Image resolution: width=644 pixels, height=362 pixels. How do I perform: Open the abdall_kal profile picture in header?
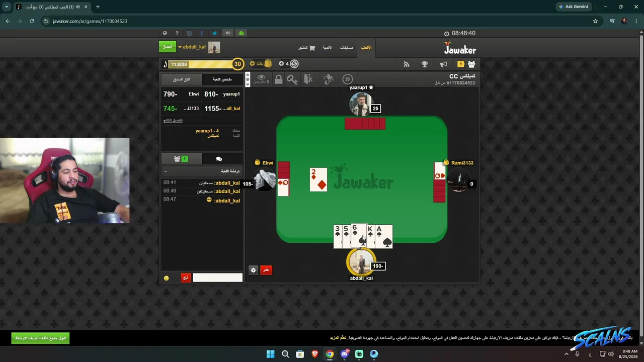tap(214, 47)
